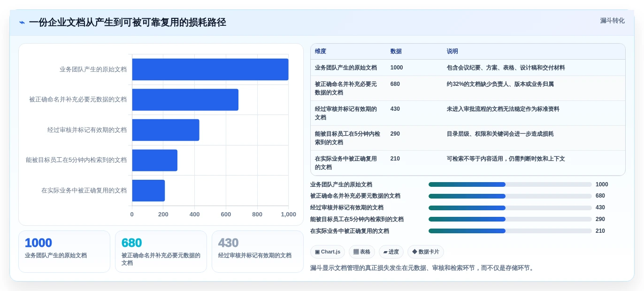Click the lightning icon beside the title

tap(22, 23)
